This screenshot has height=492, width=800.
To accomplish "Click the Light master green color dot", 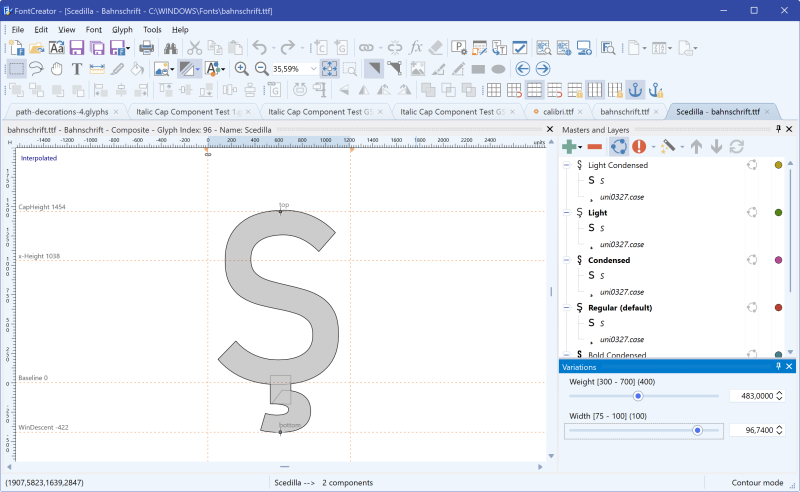I will pyautogui.click(x=778, y=212).
